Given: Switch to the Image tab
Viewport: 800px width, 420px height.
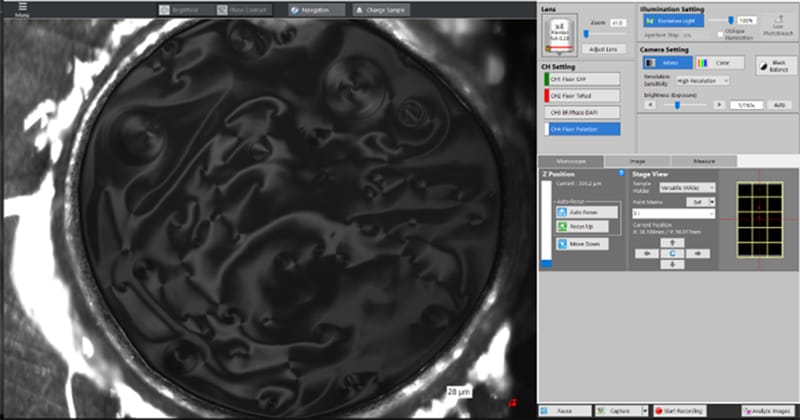Looking at the screenshot, I should point(637,160).
